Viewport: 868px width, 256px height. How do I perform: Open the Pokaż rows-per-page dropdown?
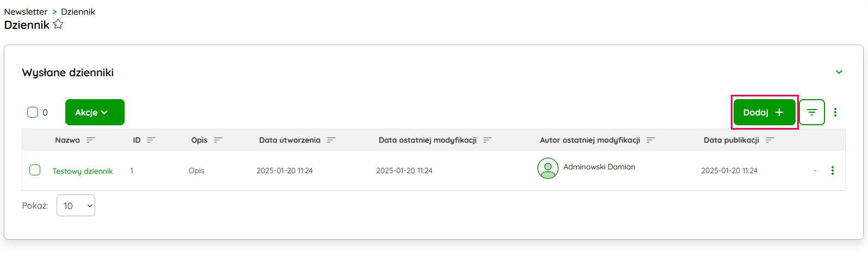[76, 205]
